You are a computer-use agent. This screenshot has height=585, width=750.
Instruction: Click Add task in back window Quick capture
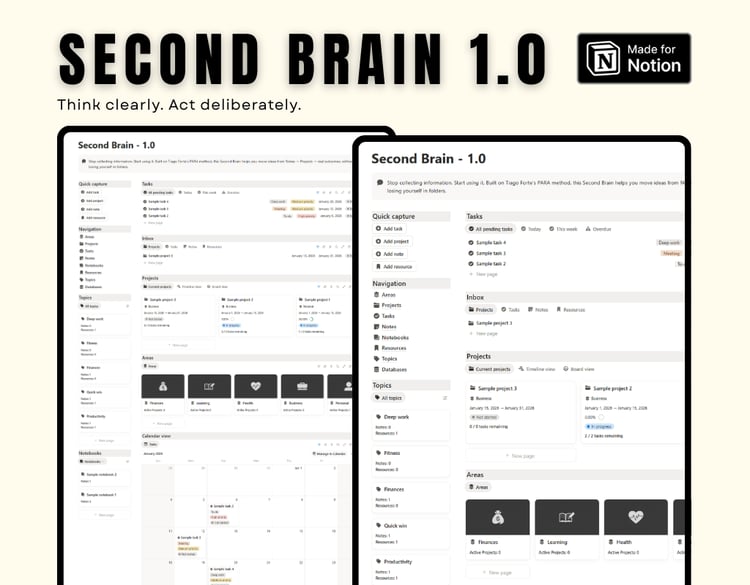point(90,192)
